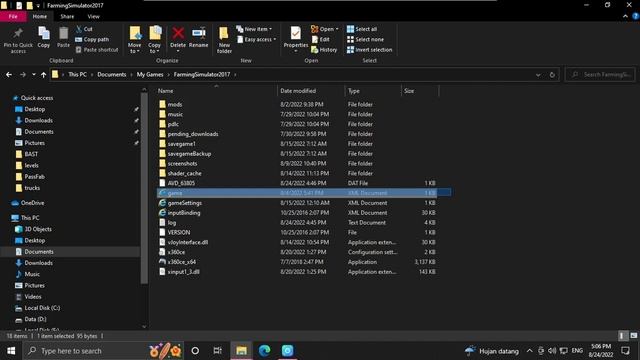Click Paste shortcut in the ribbon
The height and width of the screenshot is (360, 640).
(97, 49)
